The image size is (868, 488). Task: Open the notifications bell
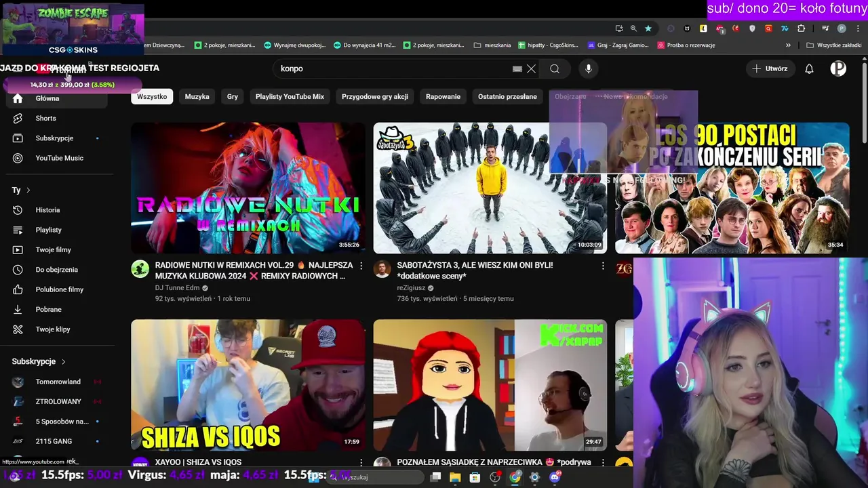click(809, 68)
